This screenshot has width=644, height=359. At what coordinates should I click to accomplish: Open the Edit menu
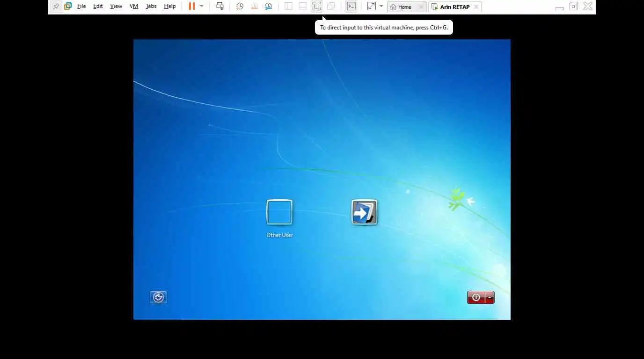tap(98, 7)
